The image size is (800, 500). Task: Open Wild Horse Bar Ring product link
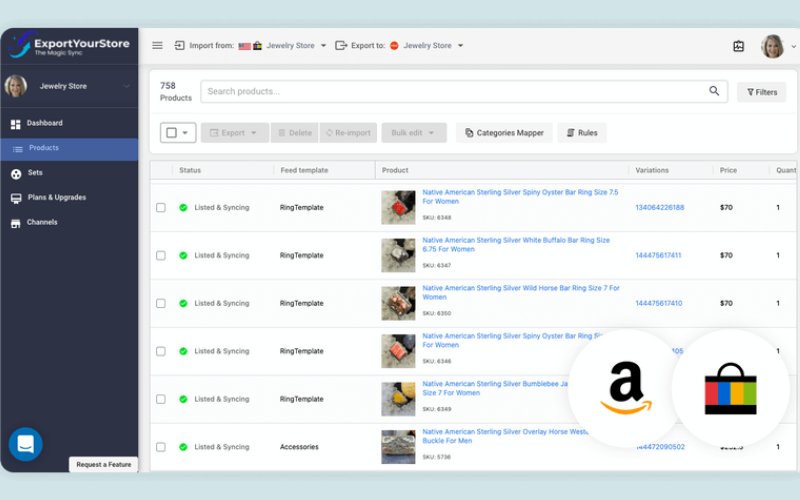521,293
